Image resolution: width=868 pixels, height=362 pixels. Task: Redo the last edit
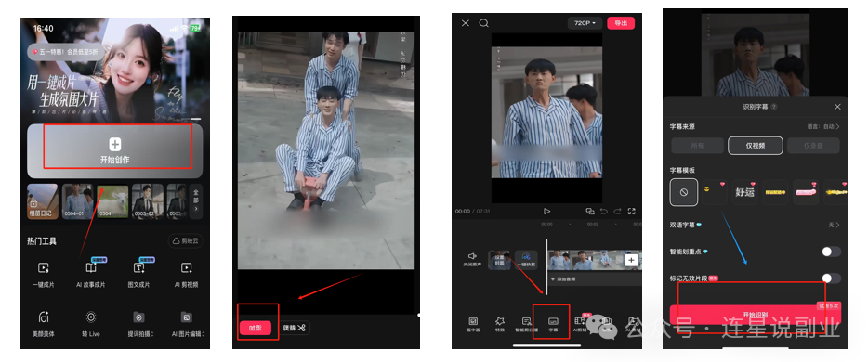pyautogui.click(x=617, y=211)
